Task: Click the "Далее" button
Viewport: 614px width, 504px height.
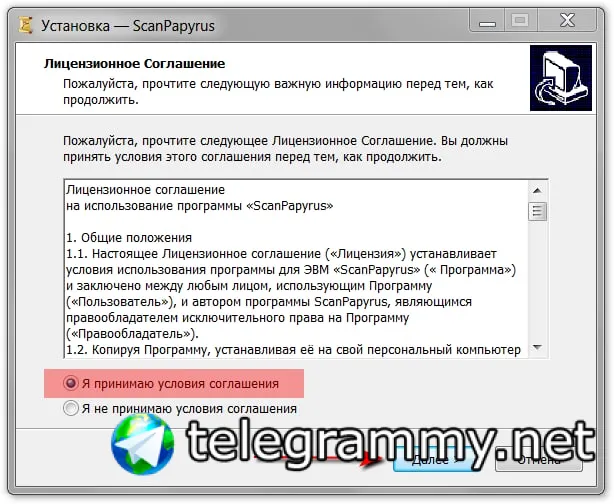Action: [436, 459]
